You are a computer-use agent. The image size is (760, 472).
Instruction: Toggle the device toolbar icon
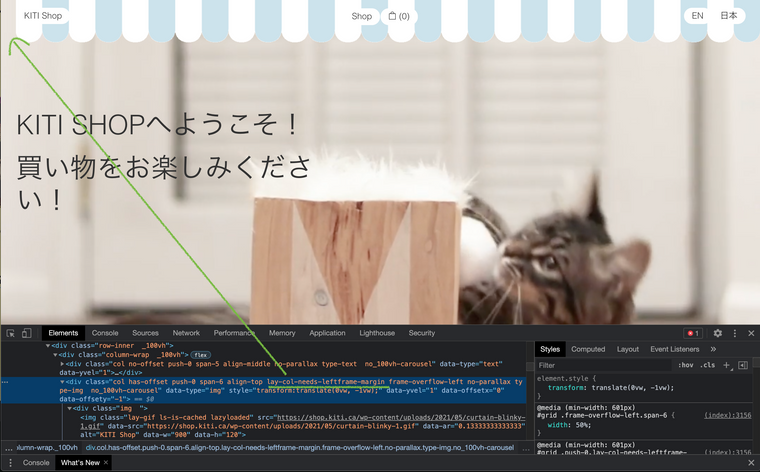(x=27, y=333)
